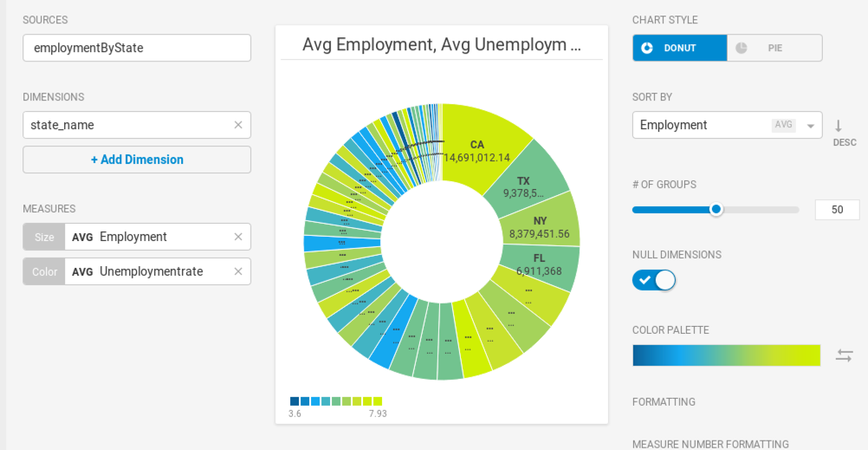Click the chart title text
The image size is (868, 450).
click(x=442, y=45)
